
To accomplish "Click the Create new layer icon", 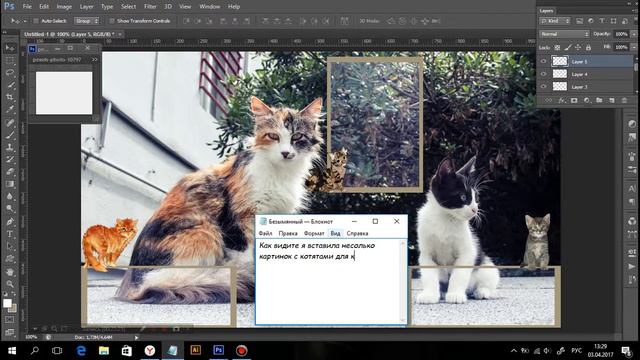I will (611, 100).
